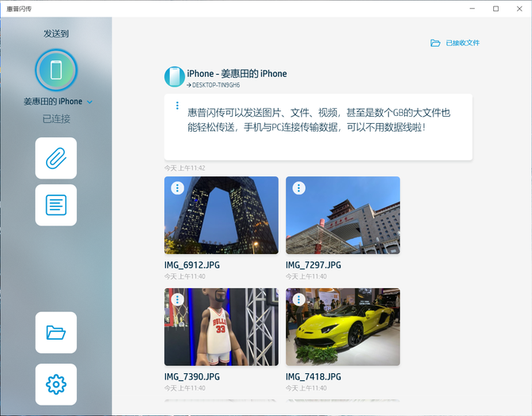Click the 今天 上午11:42 timestamp

(185, 168)
